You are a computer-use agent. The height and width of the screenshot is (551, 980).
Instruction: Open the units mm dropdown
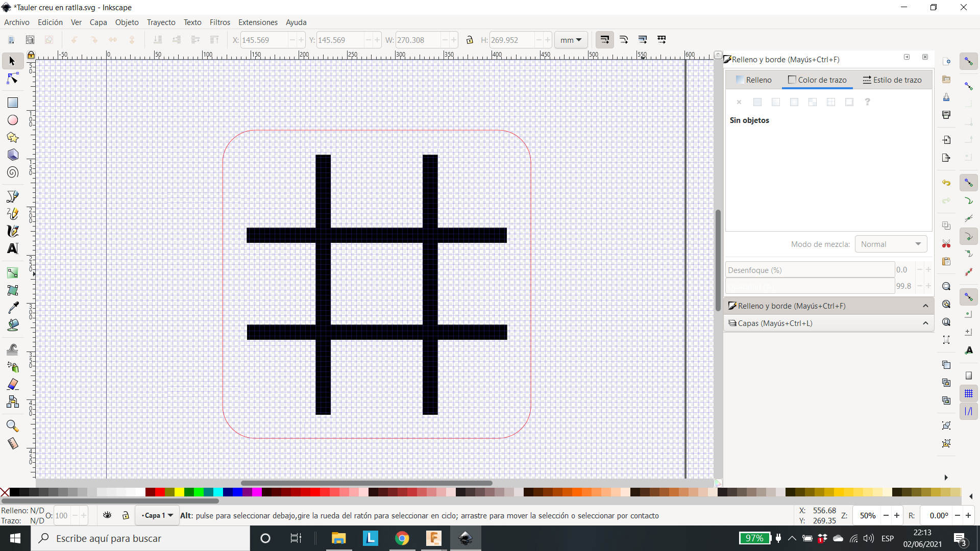click(571, 40)
